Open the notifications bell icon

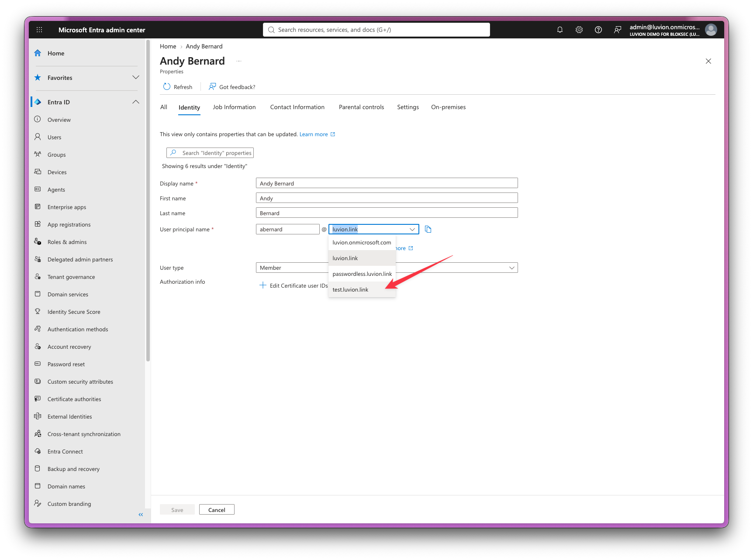(560, 30)
